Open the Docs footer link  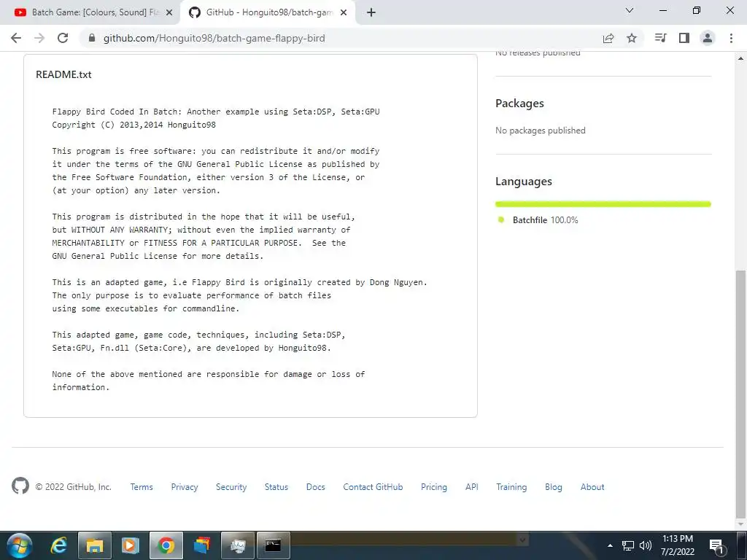click(x=315, y=487)
